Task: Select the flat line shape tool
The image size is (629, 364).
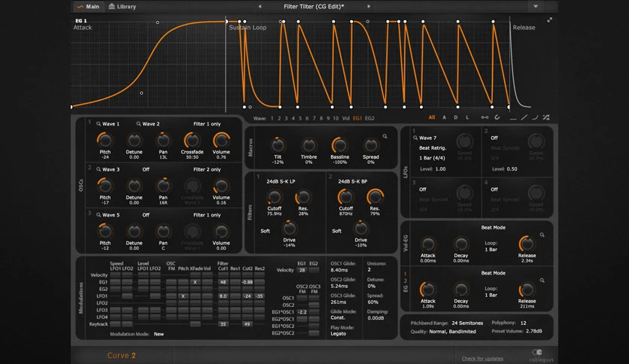Action: 513,118
